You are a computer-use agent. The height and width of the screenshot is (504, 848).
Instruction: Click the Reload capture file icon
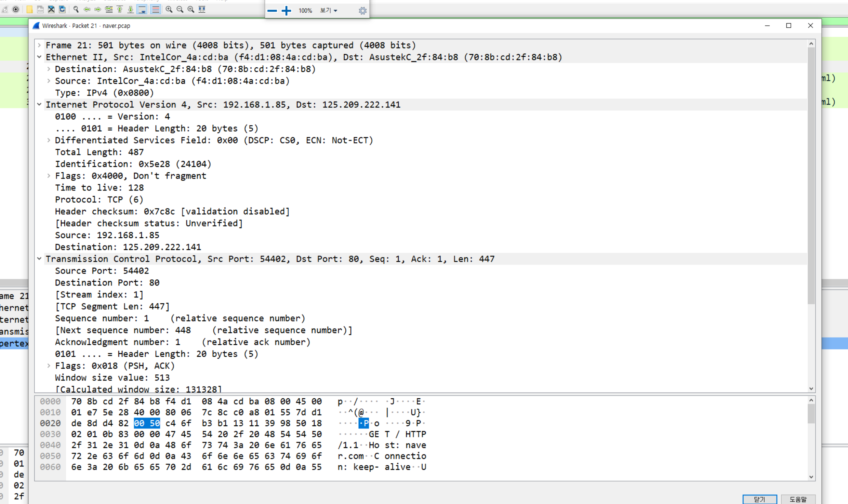62,9
